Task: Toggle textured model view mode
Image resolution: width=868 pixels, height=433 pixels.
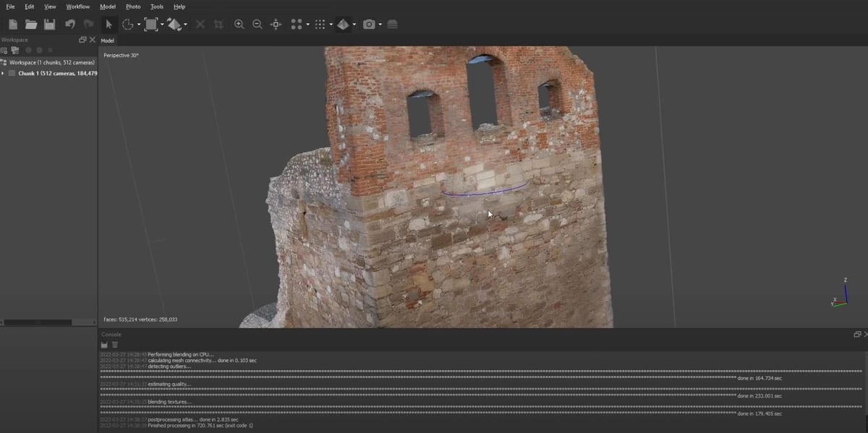Action: 342,25
